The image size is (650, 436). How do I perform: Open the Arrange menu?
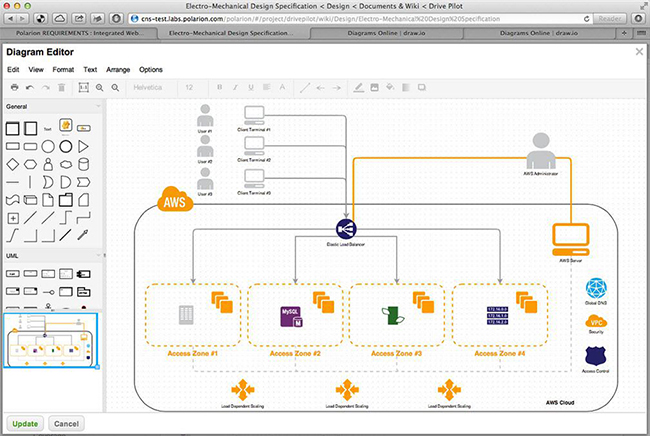pyautogui.click(x=120, y=70)
